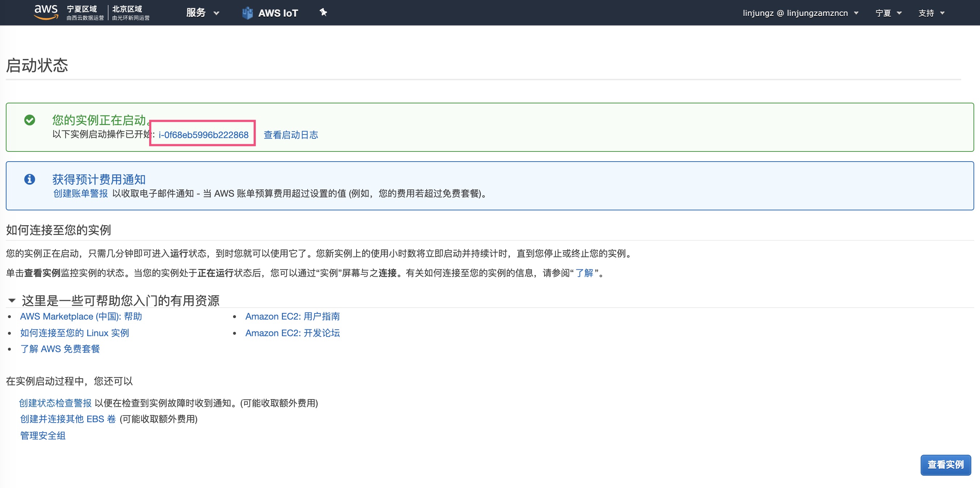The width and height of the screenshot is (980, 488).
Task: Click the pin shortcuts icon
Action: pyautogui.click(x=323, y=13)
